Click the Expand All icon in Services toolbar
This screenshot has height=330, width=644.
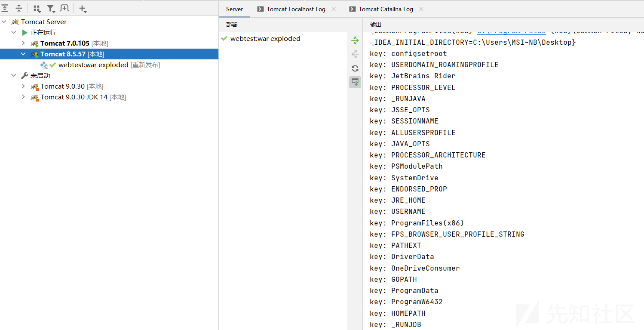click(5, 8)
